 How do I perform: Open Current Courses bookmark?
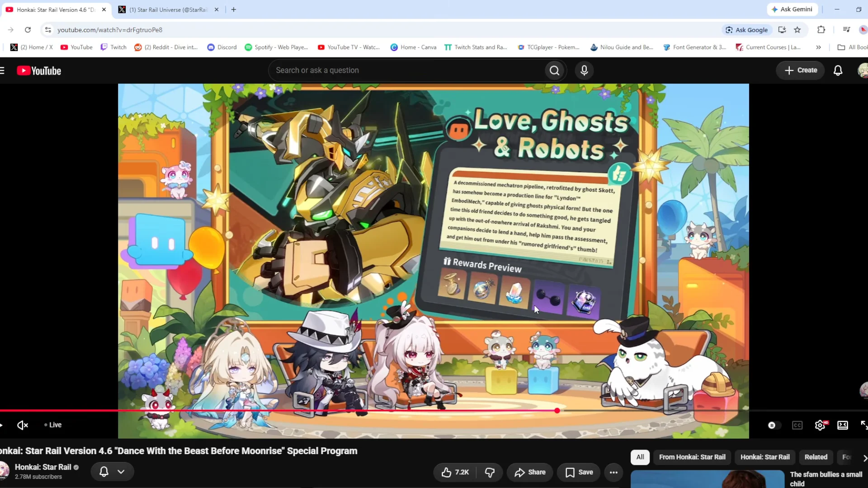768,47
